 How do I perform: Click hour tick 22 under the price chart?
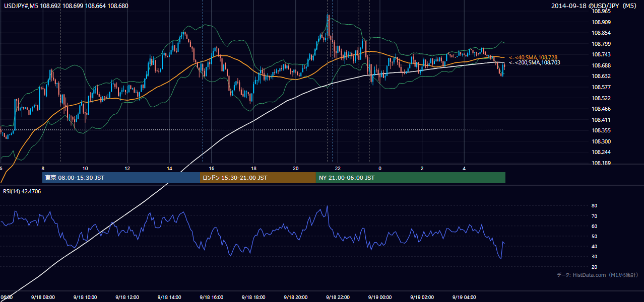point(338,169)
